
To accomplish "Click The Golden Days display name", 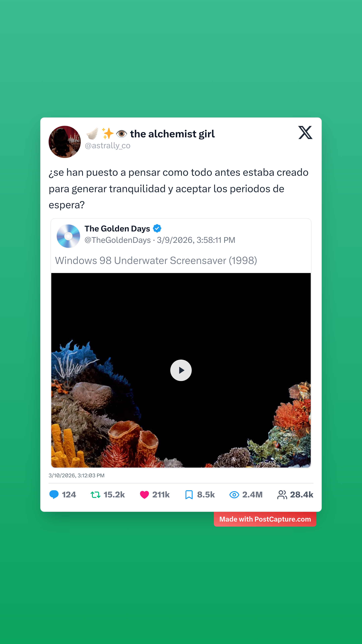I will tap(117, 228).
